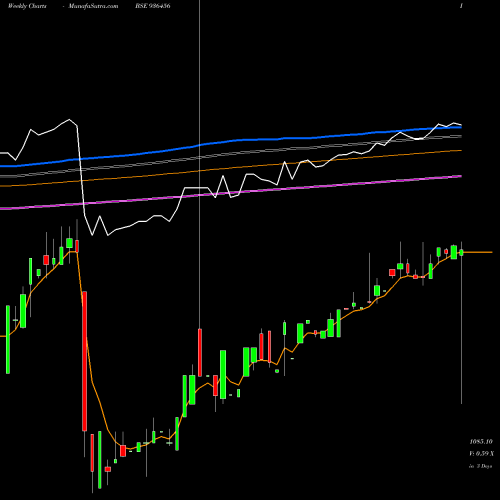The width and height of the screenshot is (500, 500).
Task: Click the 'Weekly Charts' title text
Action: [x=27, y=6]
